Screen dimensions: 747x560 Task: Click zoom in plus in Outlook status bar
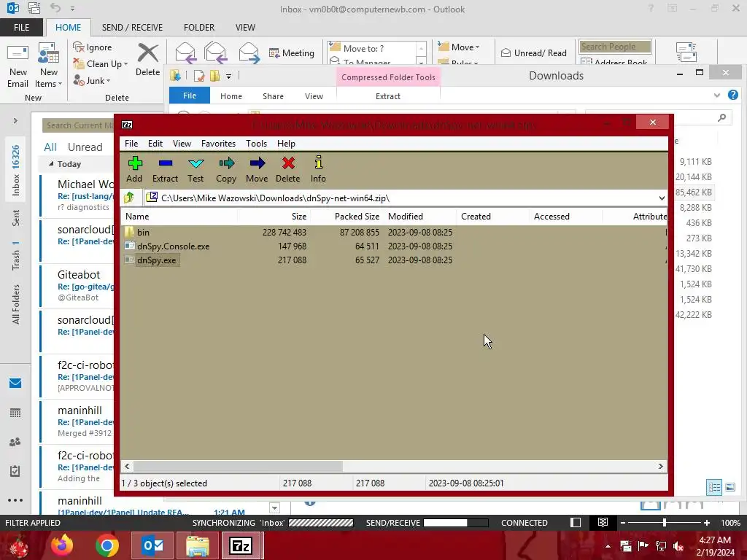pos(707,523)
